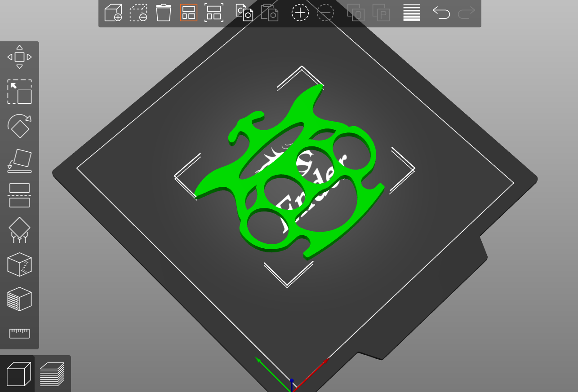Select the Scale gizmo tool
The height and width of the screenshot is (392, 578).
19,92
